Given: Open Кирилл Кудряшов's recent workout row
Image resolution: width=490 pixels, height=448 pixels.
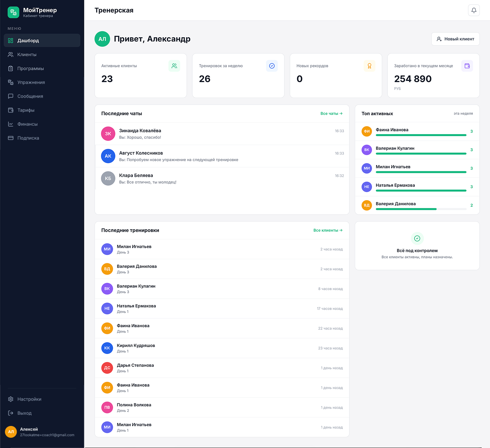Looking at the screenshot, I should click(222, 348).
